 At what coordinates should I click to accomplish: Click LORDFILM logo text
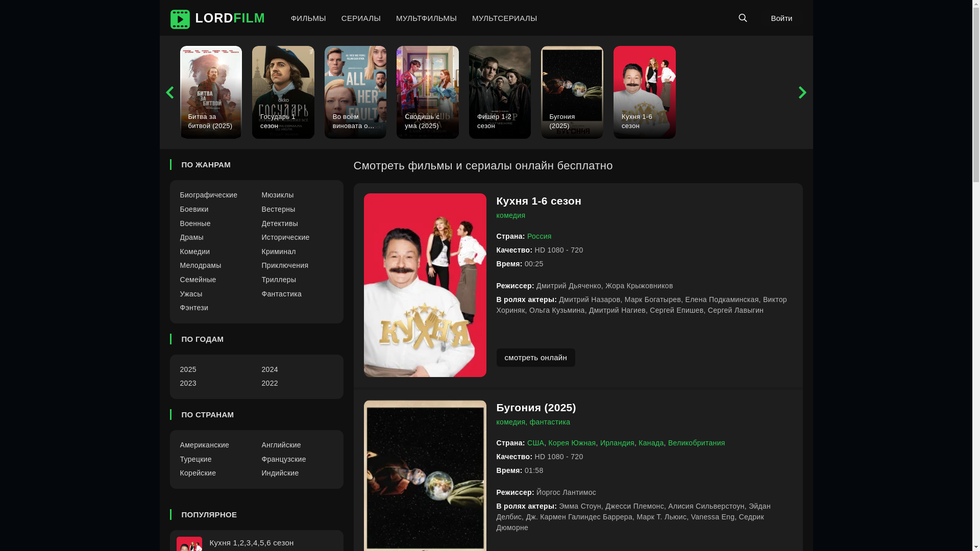(230, 18)
